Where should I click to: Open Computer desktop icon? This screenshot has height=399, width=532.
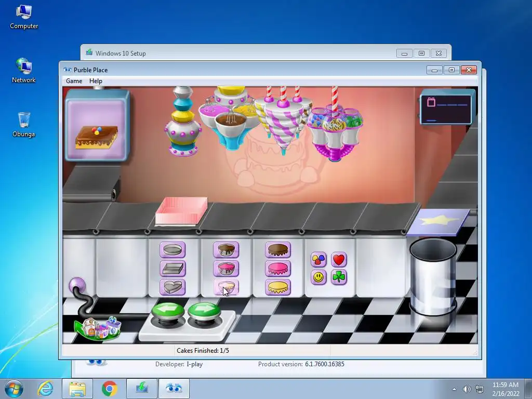[x=24, y=17]
